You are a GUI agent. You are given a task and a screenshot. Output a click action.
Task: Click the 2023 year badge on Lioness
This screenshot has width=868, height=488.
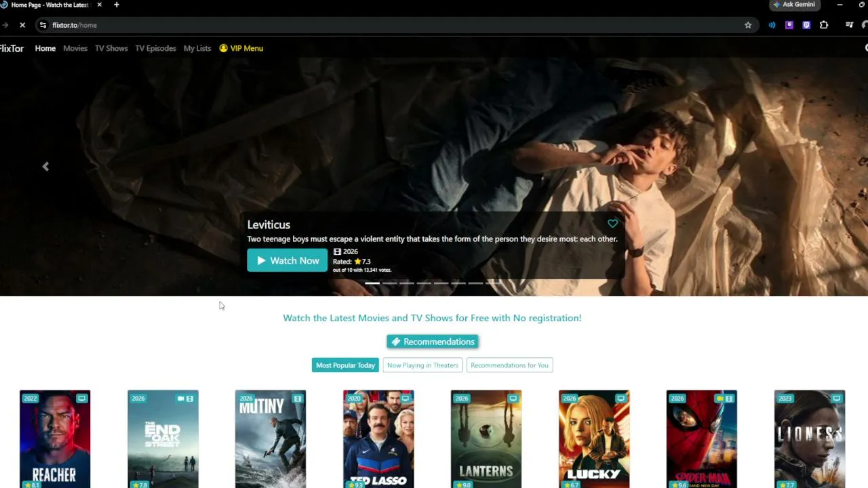(x=785, y=399)
